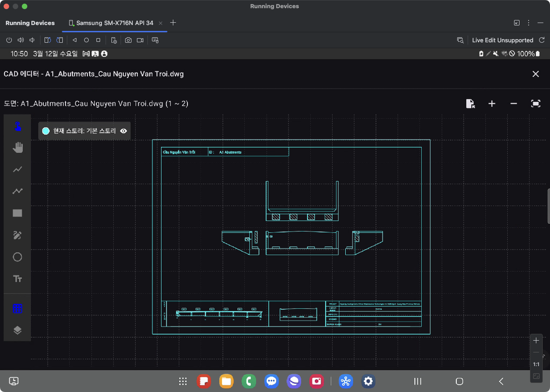This screenshot has height=392, width=550.
Task: Zoom out with the minus icon in CAD header
Action: point(514,104)
